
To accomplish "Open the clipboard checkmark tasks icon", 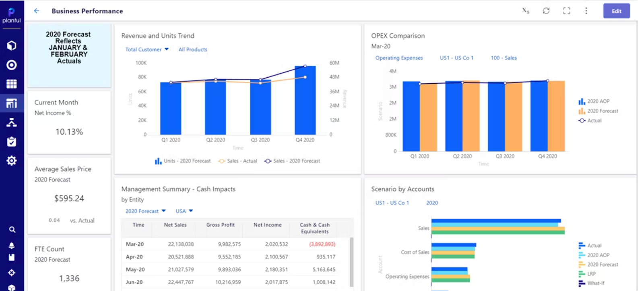I will click(12, 141).
